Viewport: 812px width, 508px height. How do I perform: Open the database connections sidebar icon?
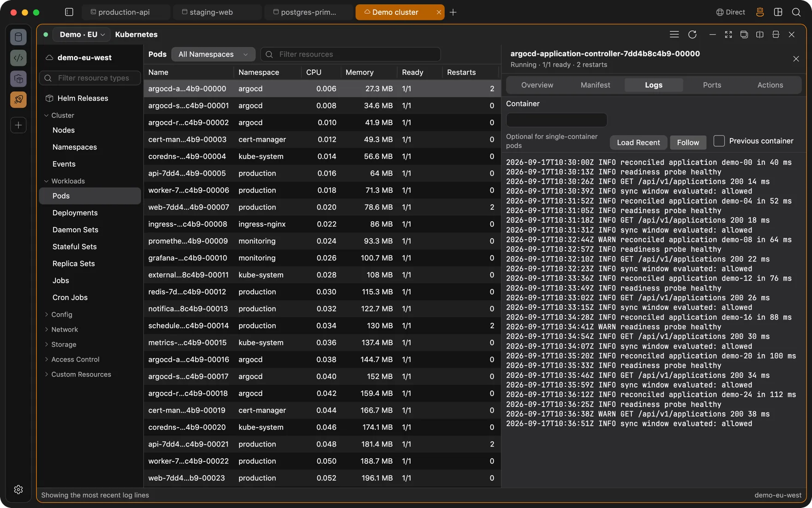click(x=18, y=37)
